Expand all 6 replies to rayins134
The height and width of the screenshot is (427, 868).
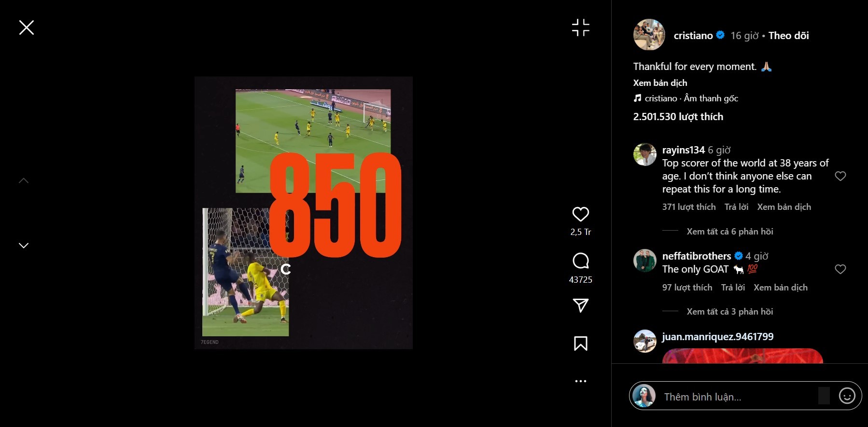point(729,232)
